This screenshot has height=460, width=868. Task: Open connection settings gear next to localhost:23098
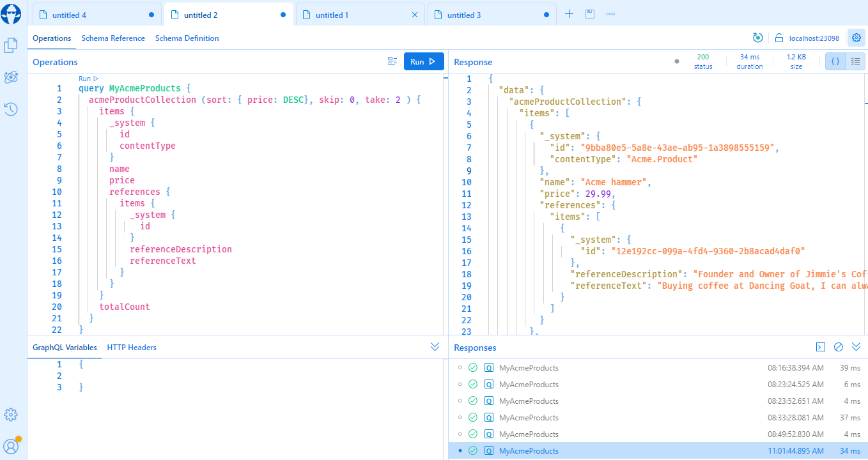[x=856, y=38]
